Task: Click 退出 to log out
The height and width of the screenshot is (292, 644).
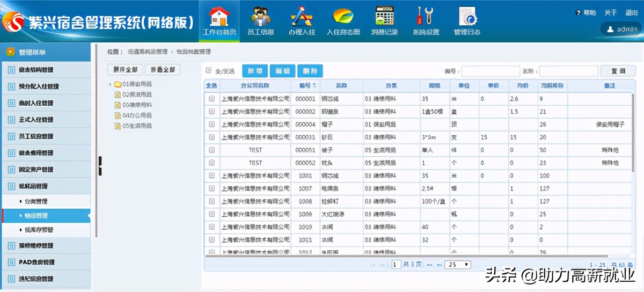Action: (x=631, y=12)
